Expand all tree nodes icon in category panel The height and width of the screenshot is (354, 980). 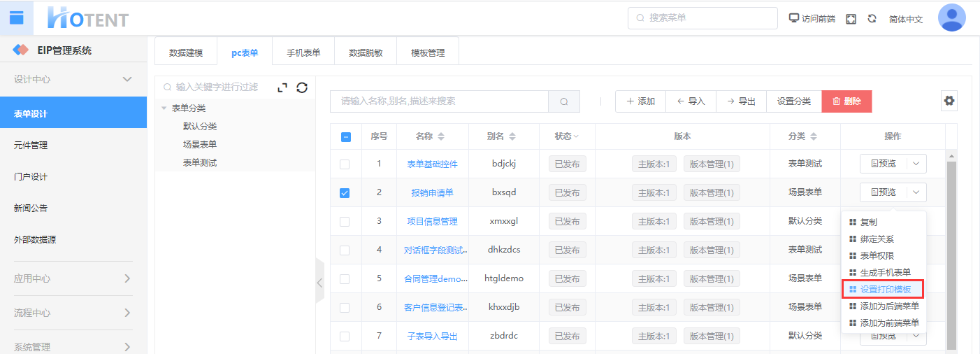282,87
